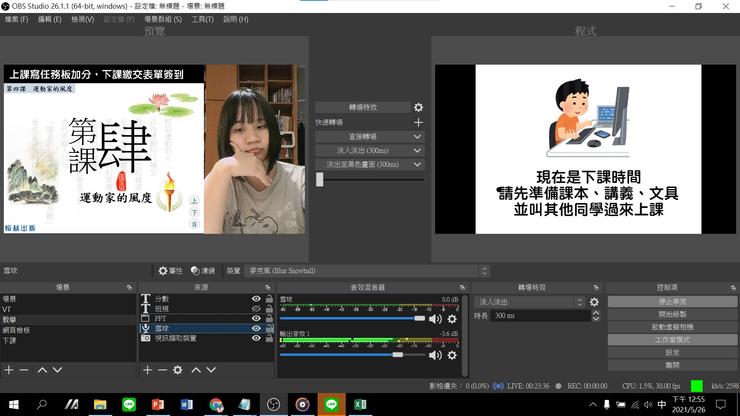
Task: Remove selected scene with minus icon
Action: point(24,370)
